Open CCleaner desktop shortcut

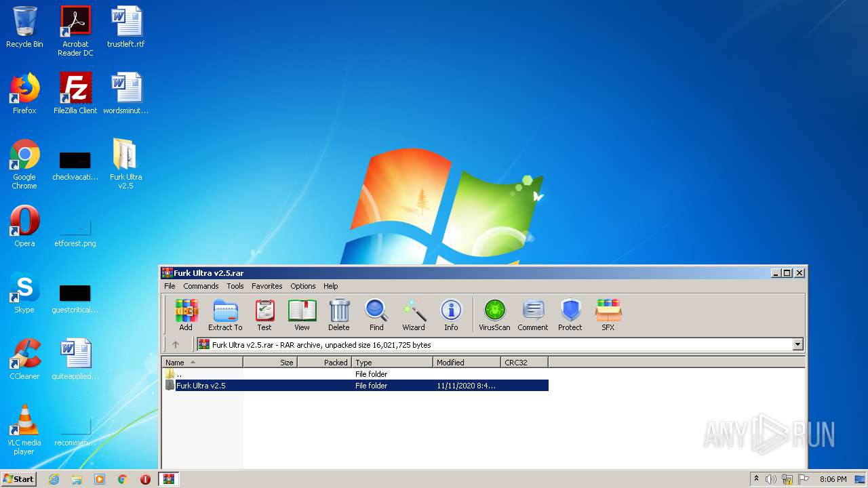(x=24, y=359)
